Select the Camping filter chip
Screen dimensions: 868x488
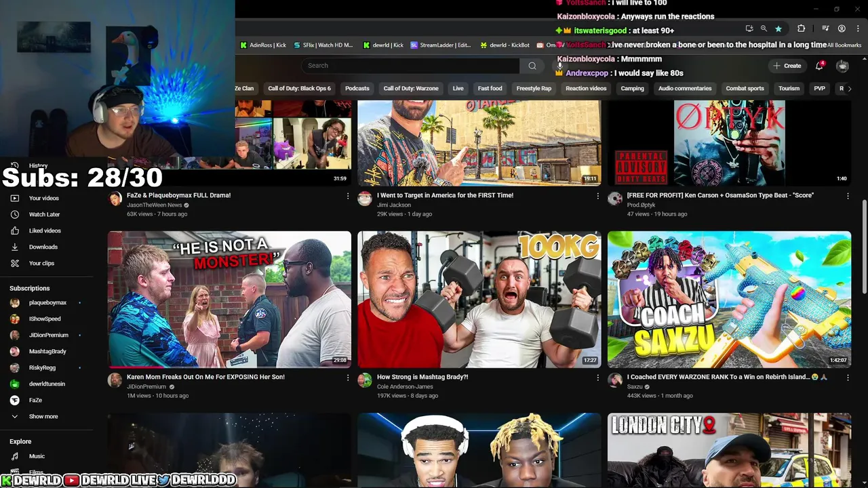(x=632, y=89)
